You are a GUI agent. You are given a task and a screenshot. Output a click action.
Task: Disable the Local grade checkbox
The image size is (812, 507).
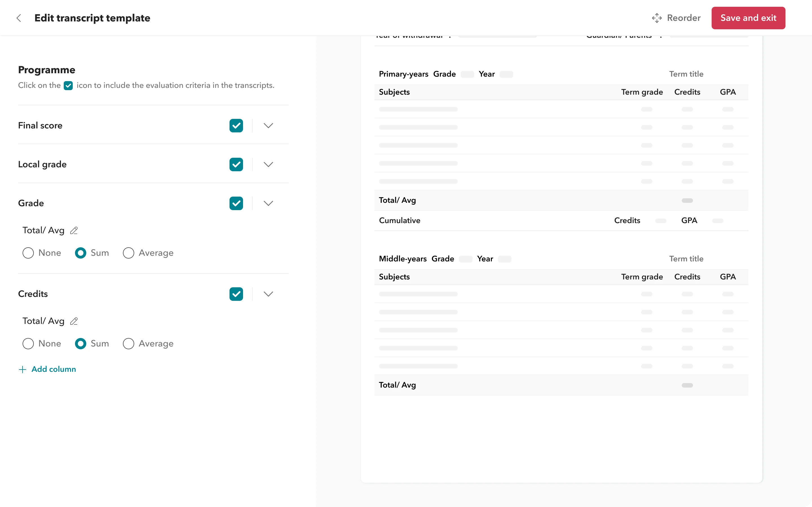[236, 164]
